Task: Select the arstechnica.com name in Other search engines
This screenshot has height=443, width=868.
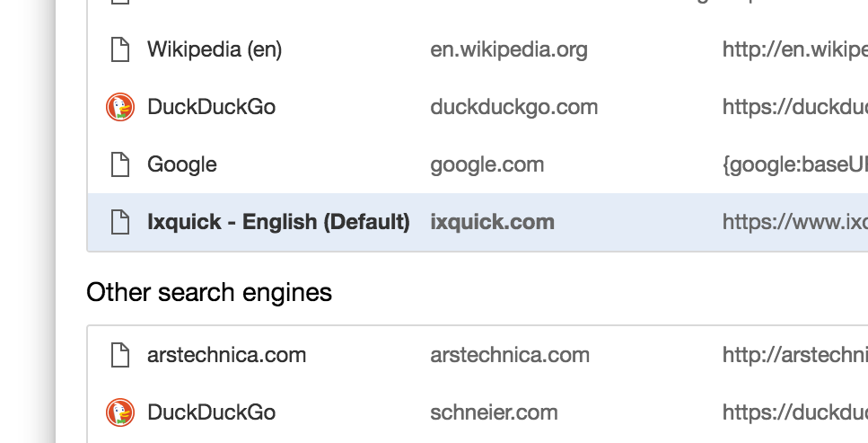Action: coord(226,355)
